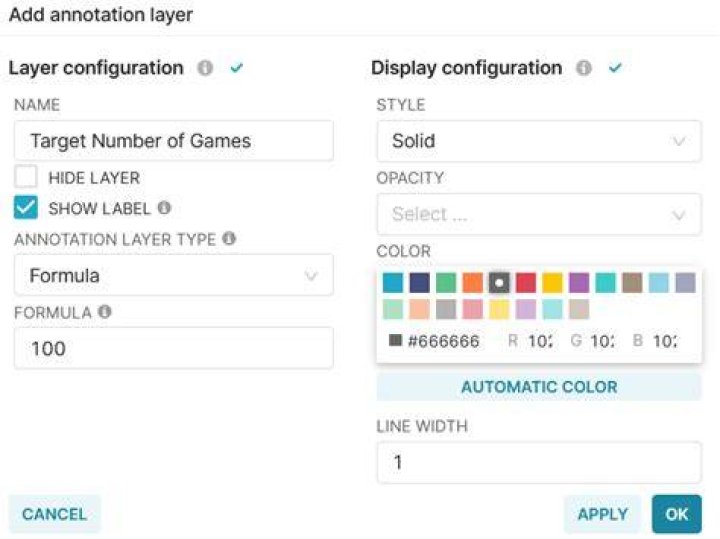This screenshot has height=539, width=720.
Task: Pick the pink swatch in second row
Action: (472, 309)
